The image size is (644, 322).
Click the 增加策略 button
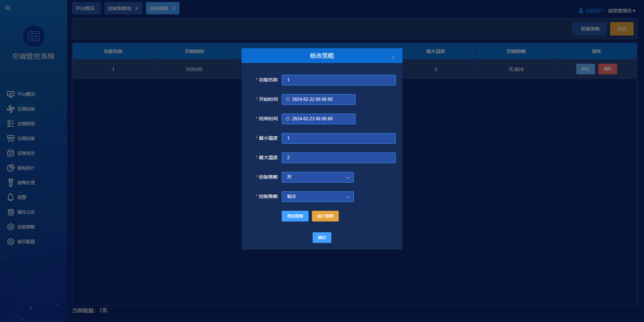pyautogui.click(x=295, y=216)
